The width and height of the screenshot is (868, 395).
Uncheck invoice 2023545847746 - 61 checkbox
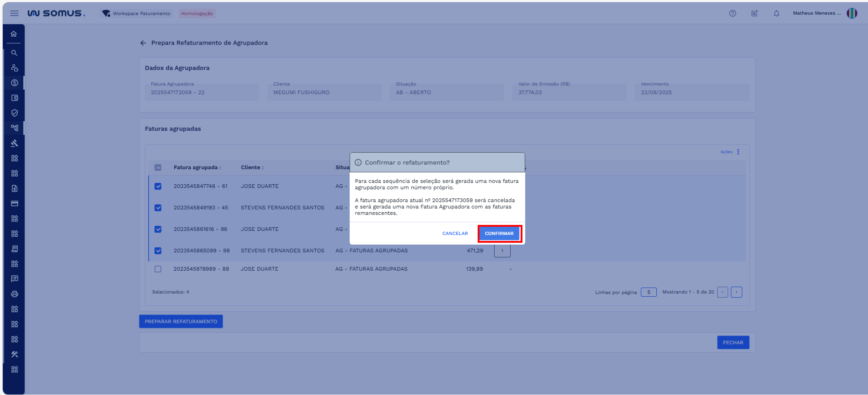click(x=158, y=186)
